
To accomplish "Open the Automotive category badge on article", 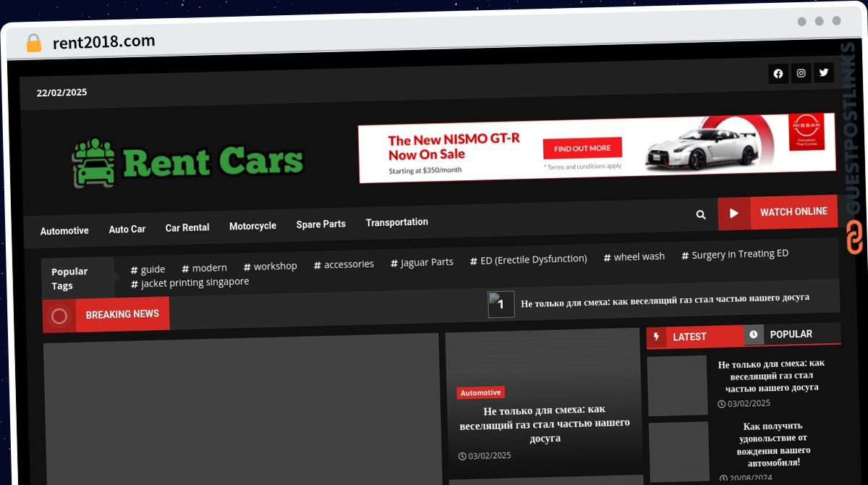I will click(x=480, y=392).
